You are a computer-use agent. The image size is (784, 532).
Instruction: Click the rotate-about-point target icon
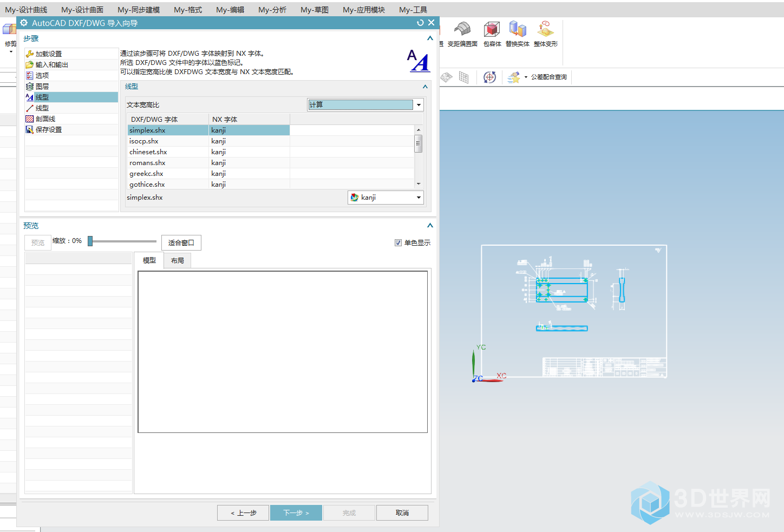pos(489,77)
